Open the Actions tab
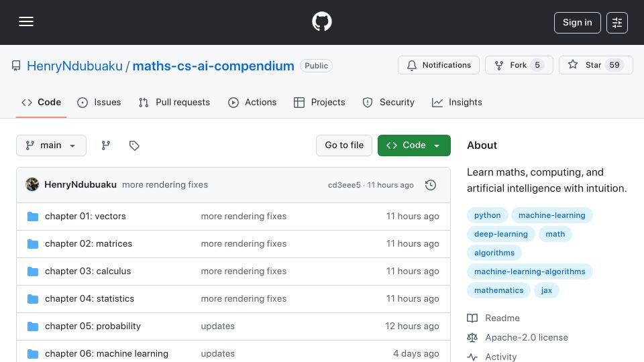The width and height of the screenshot is (644, 362). pyautogui.click(x=252, y=102)
